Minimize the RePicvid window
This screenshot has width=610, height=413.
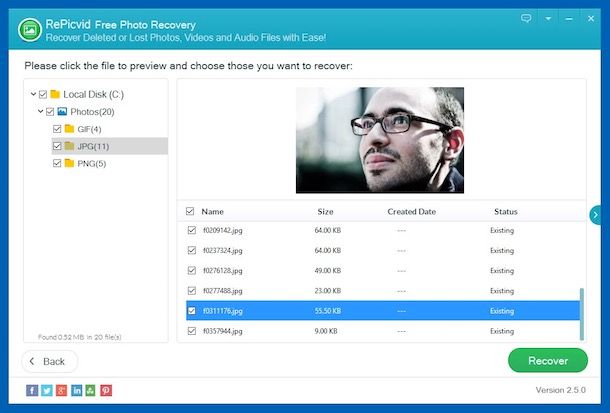click(x=569, y=19)
